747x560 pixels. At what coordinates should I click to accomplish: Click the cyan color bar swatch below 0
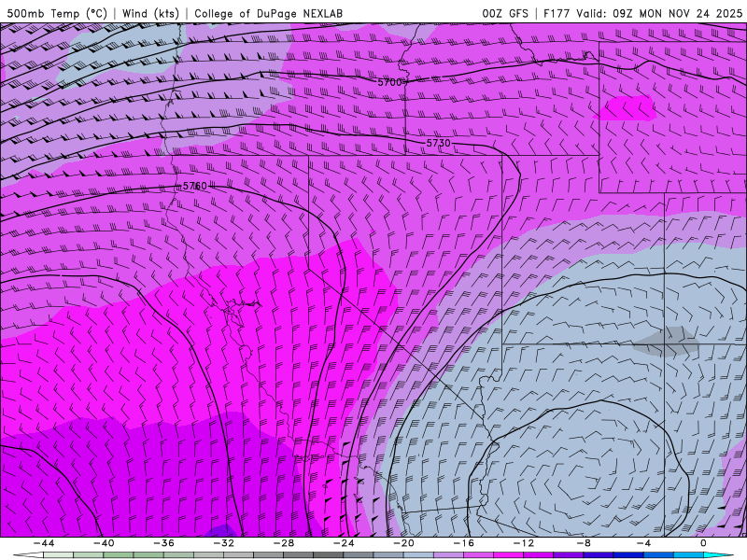[718, 555]
